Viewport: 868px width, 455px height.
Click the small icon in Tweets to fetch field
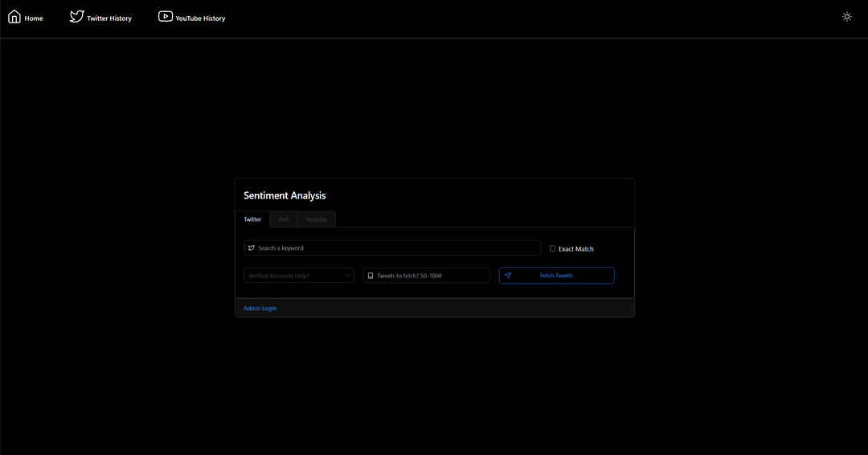[x=371, y=276]
